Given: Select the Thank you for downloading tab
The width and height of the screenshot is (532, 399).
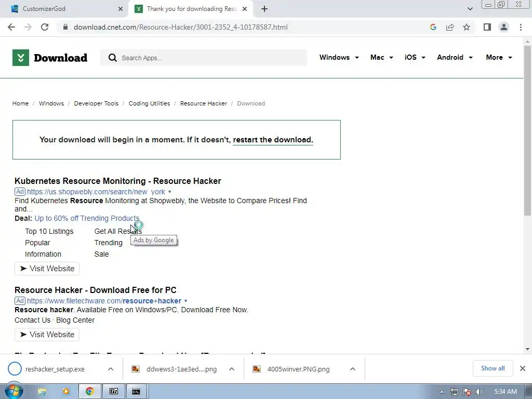Looking at the screenshot, I should pyautogui.click(x=192, y=9).
